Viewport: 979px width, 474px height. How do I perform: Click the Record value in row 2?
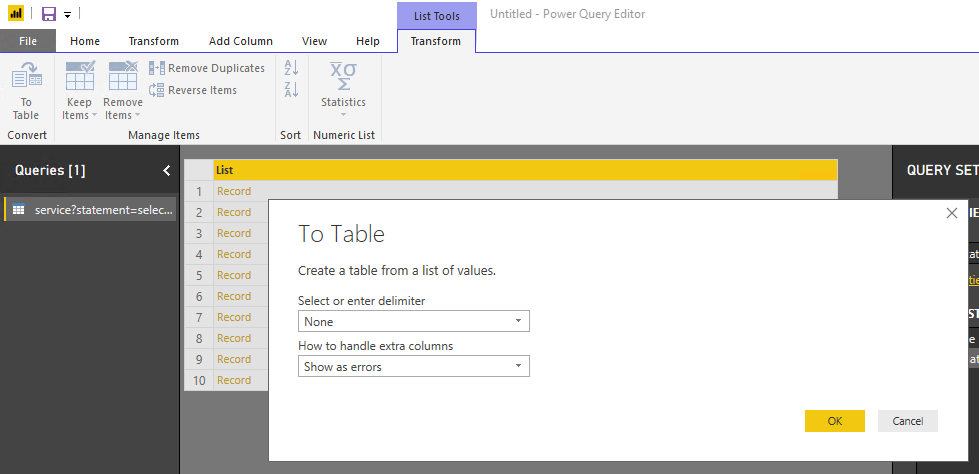[x=234, y=212]
